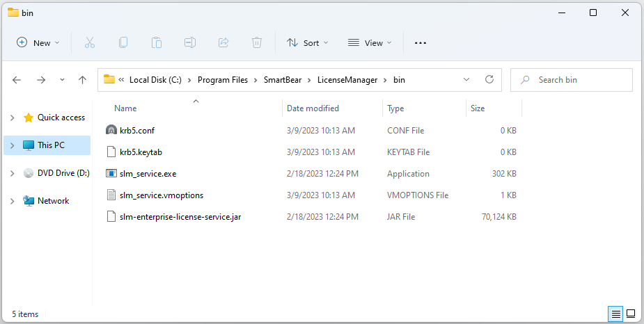Go up one folder level

[x=83, y=80]
